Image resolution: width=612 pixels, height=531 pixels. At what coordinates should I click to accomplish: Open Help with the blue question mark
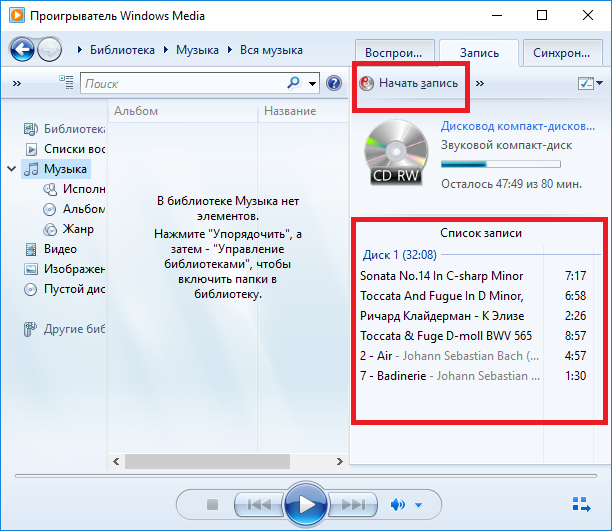[x=334, y=83]
